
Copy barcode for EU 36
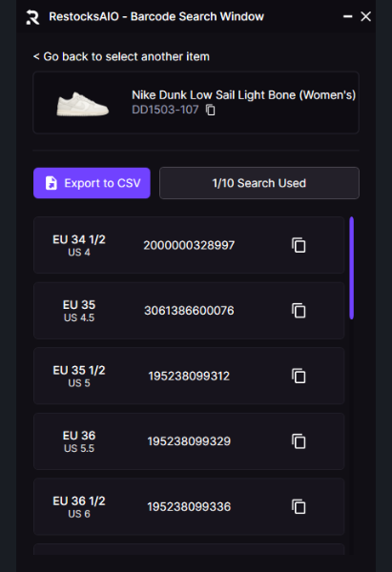click(299, 441)
